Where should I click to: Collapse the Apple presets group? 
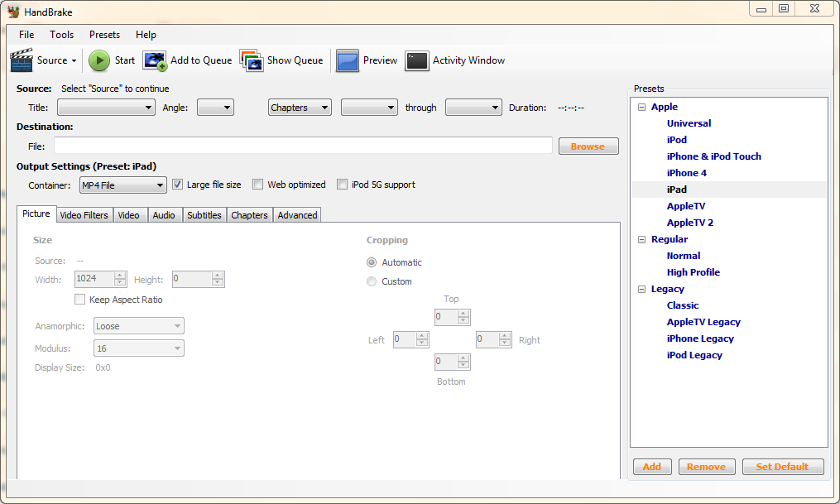pyautogui.click(x=641, y=107)
